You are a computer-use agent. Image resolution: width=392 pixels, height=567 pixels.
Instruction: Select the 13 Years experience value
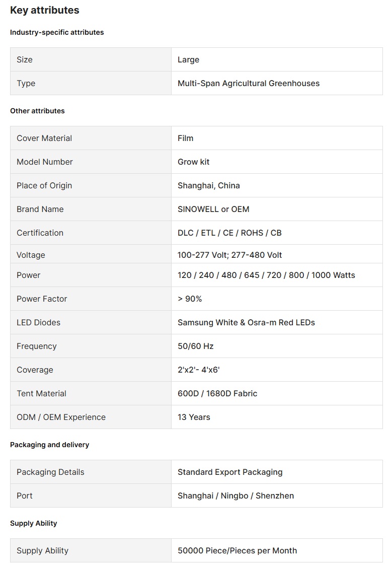point(194,417)
